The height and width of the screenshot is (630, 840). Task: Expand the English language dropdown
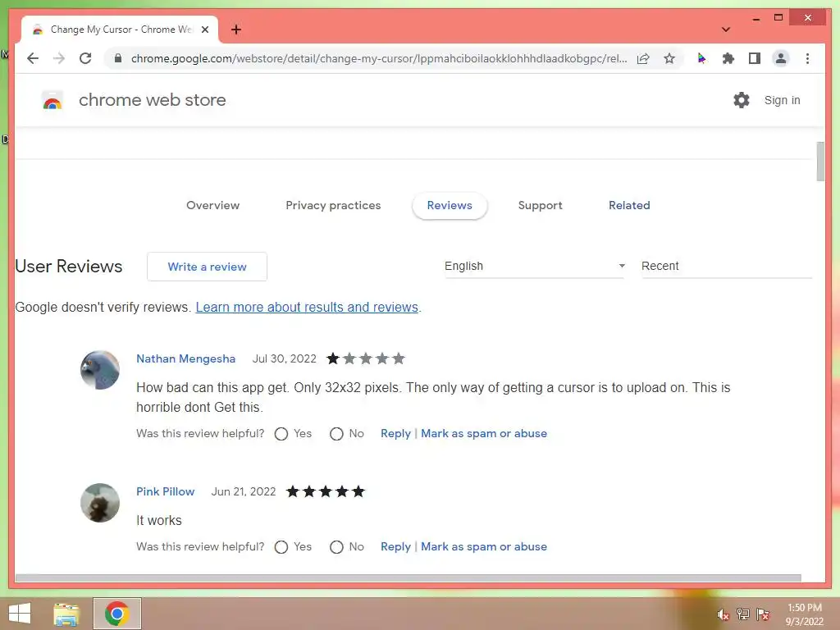[535, 267]
